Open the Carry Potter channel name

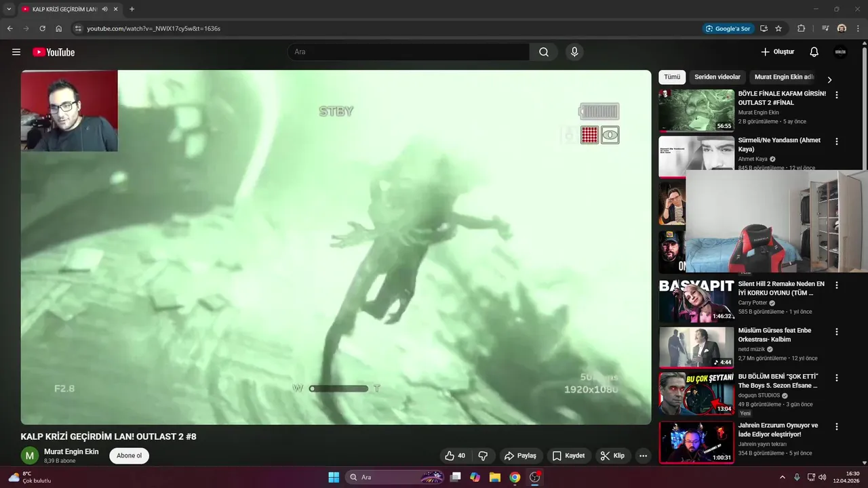pos(753,303)
